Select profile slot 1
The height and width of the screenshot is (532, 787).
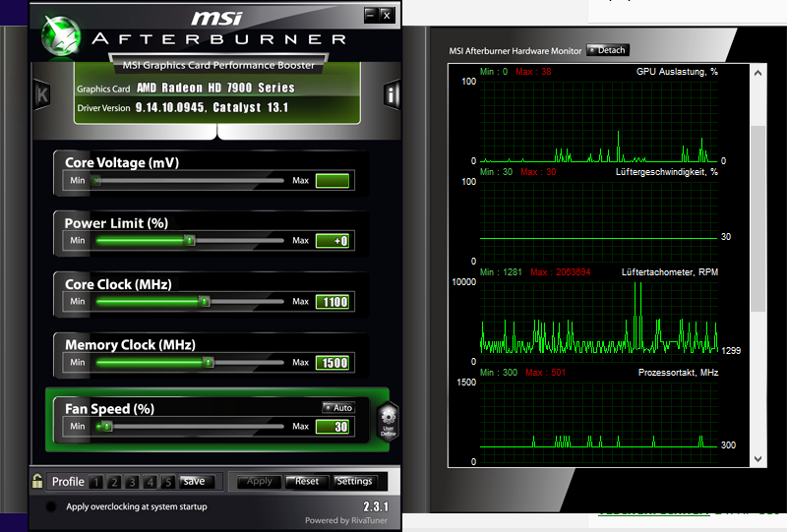[95, 482]
